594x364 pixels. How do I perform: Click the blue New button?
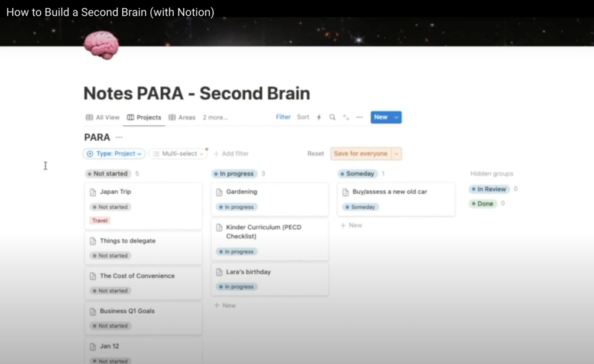[381, 118]
